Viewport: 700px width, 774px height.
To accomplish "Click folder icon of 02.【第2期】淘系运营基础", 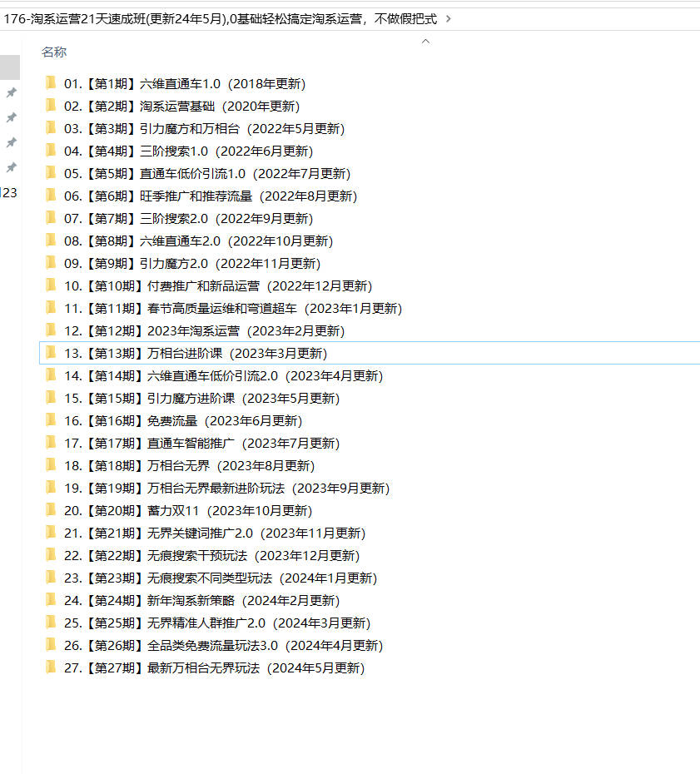I will click(x=51, y=105).
